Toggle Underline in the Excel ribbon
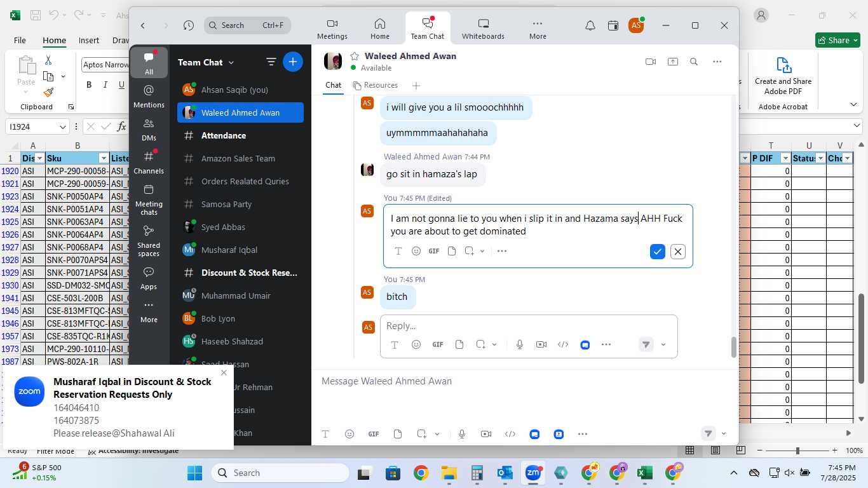Image resolution: width=868 pixels, height=488 pixels. point(121,85)
